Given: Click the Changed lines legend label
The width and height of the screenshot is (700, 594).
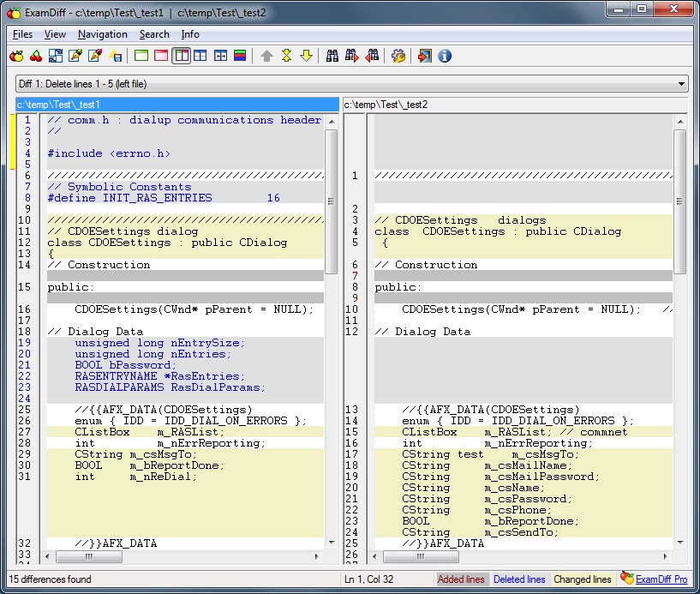Looking at the screenshot, I should pos(582,579).
